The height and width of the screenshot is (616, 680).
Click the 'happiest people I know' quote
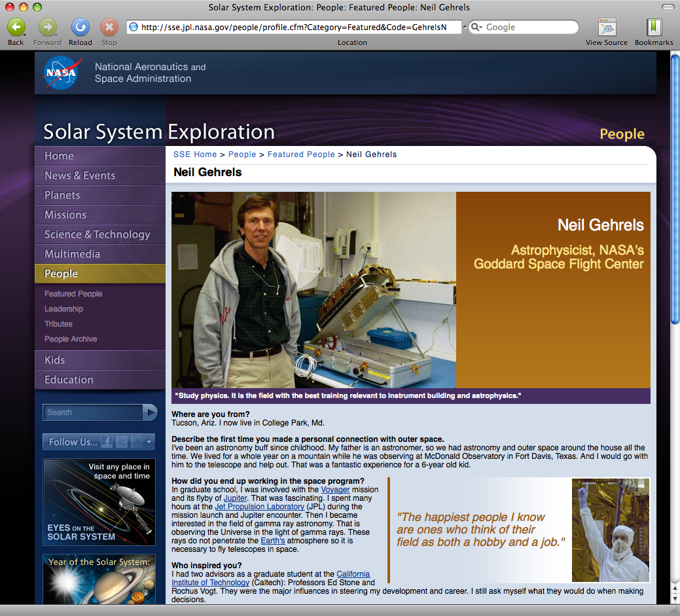click(x=480, y=530)
